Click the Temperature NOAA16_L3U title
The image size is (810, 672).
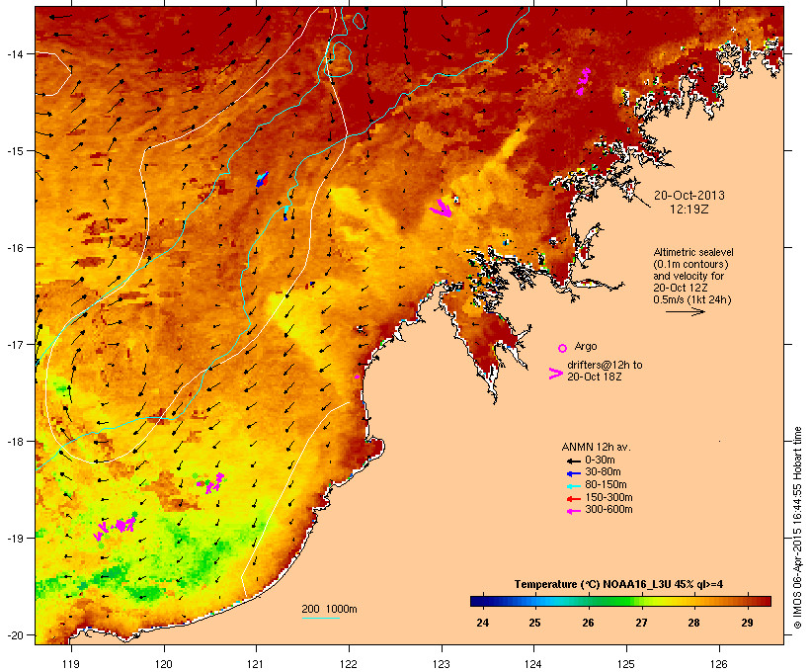(618, 585)
